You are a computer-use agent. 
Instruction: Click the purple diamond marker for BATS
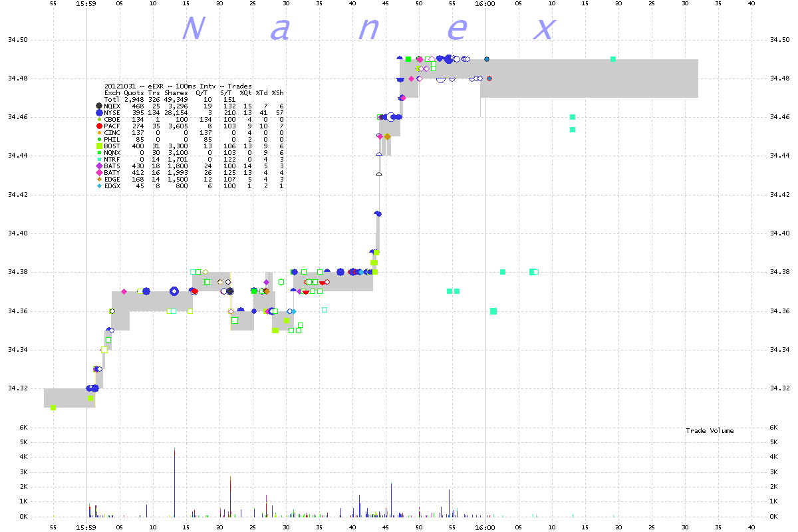[x=99, y=166]
